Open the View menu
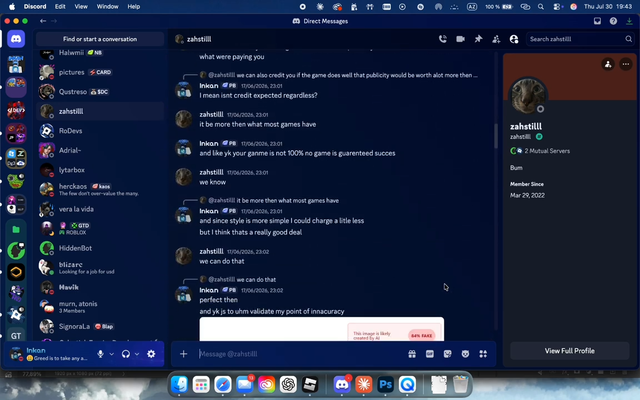This screenshot has height=400, width=640. [x=81, y=7]
